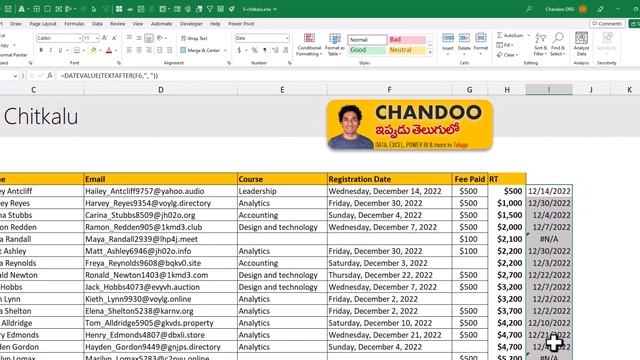The height and width of the screenshot is (360, 640).
Task: Click the Middle Align icon
Action: (139, 38)
